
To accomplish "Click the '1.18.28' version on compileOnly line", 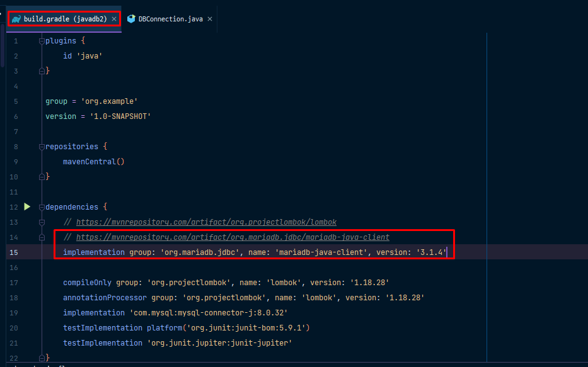I will pyautogui.click(x=369, y=283).
